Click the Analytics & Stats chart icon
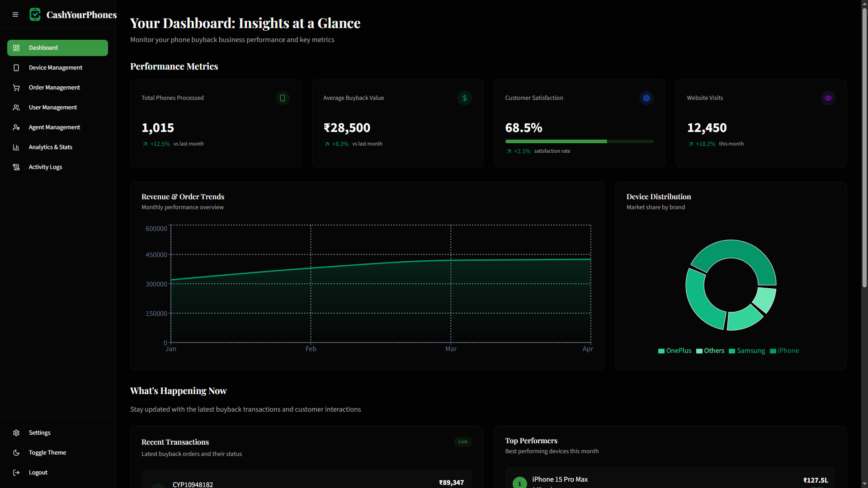 (x=16, y=147)
